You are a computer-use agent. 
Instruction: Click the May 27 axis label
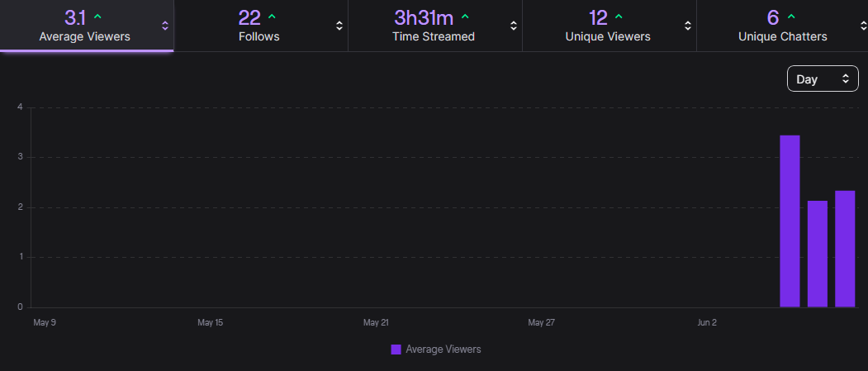[542, 322]
